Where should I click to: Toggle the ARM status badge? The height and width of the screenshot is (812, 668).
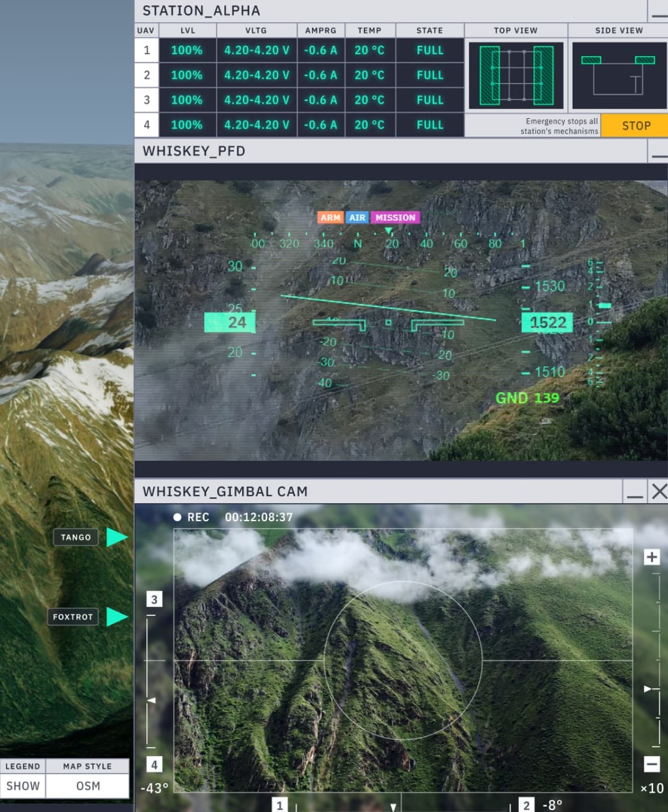click(331, 217)
